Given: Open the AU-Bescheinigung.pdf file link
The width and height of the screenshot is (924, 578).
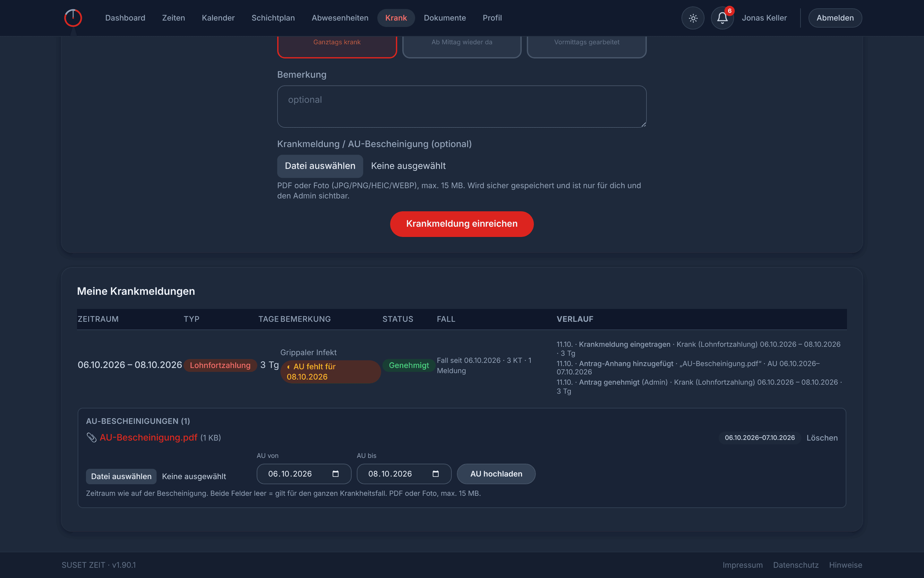Looking at the screenshot, I should (x=149, y=437).
